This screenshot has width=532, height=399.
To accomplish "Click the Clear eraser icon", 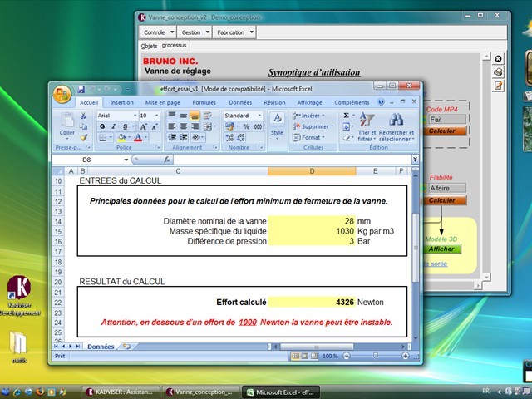I will (348, 138).
